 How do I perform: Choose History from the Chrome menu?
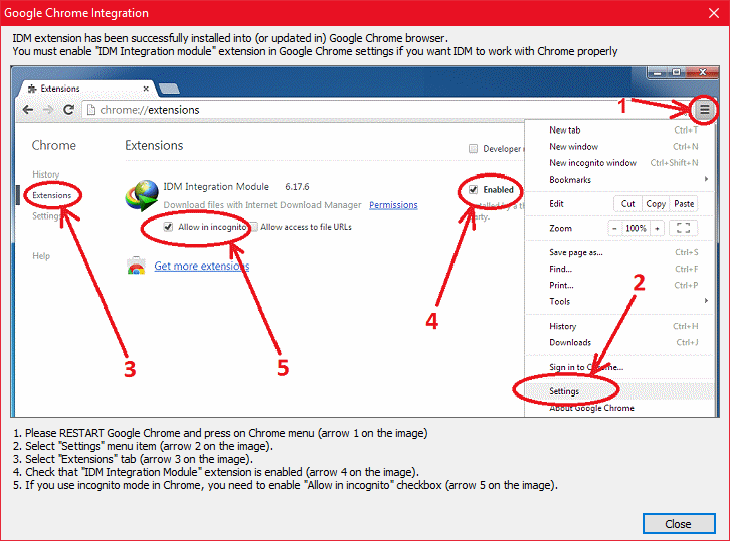619,326
